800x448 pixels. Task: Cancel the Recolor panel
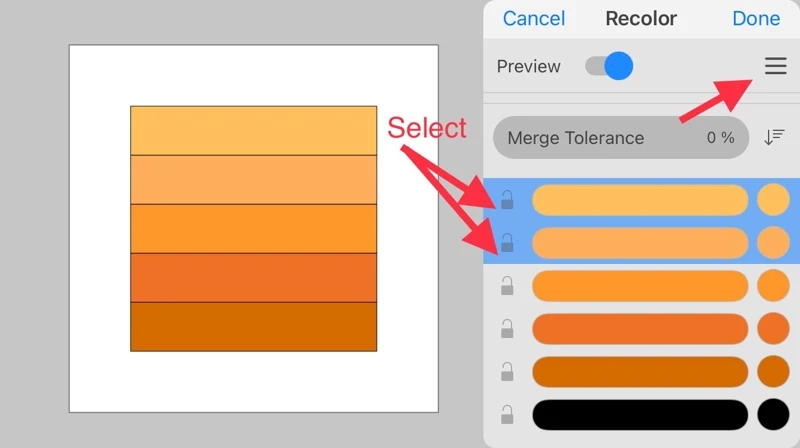coord(534,19)
